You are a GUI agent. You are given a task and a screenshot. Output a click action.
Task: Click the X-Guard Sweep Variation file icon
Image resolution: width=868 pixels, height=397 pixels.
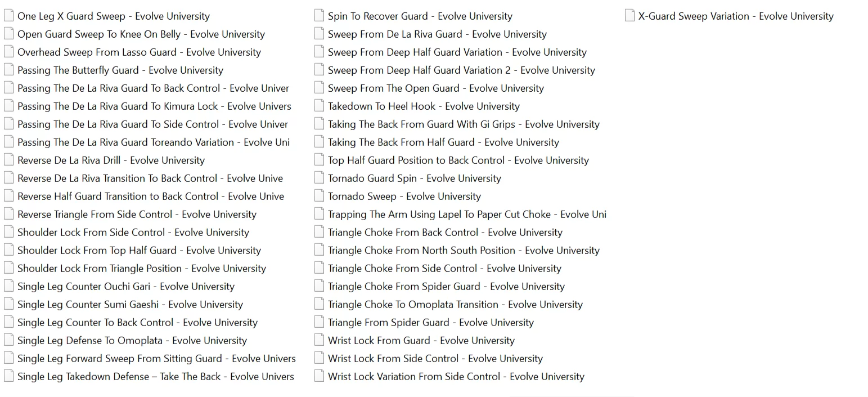coord(629,16)
